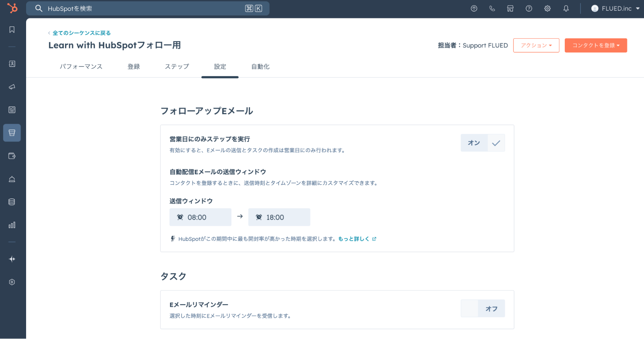
Task: Click the notifications bell icon
Action: pos(566,9)
